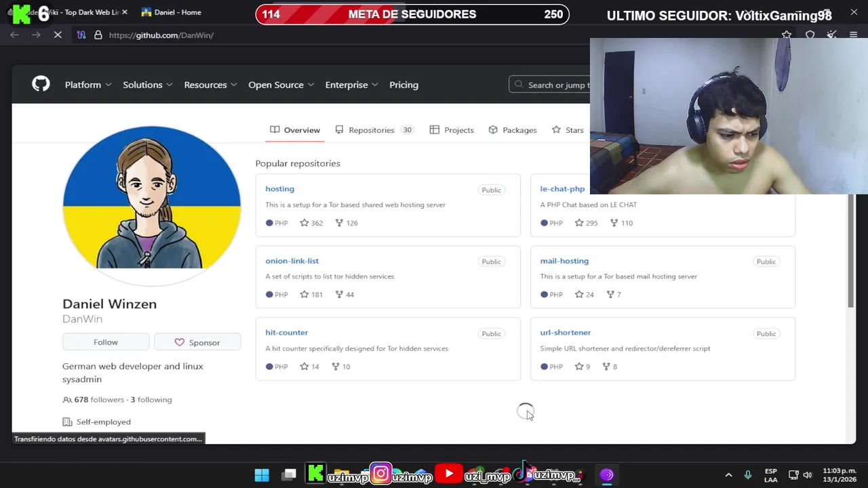Open the Tor Browser taskbar icon
Screen dimensions: 868x488
[607, 475]
